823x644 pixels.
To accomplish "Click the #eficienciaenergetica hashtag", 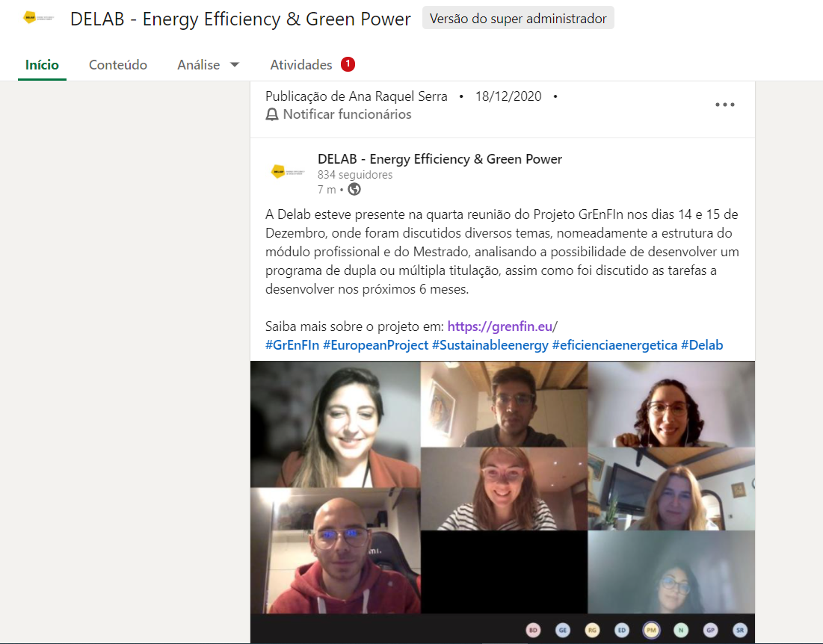I will pos(614,345).
